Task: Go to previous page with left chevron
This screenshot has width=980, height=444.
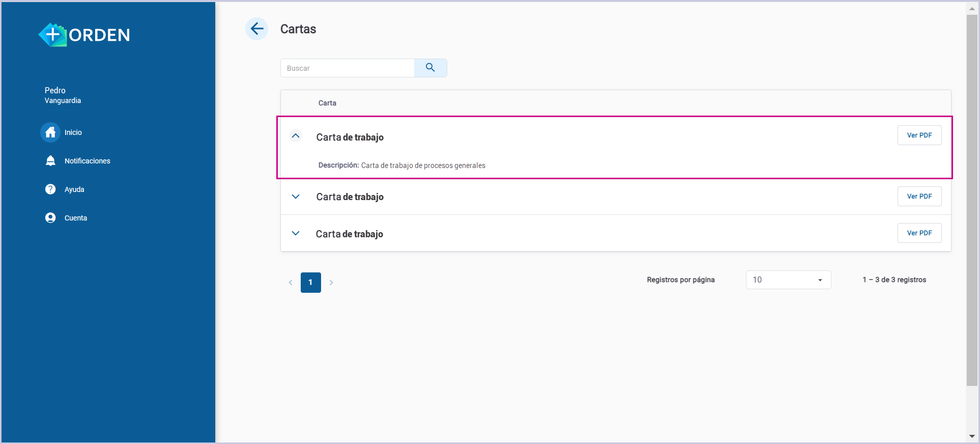Action: point(291,283)
